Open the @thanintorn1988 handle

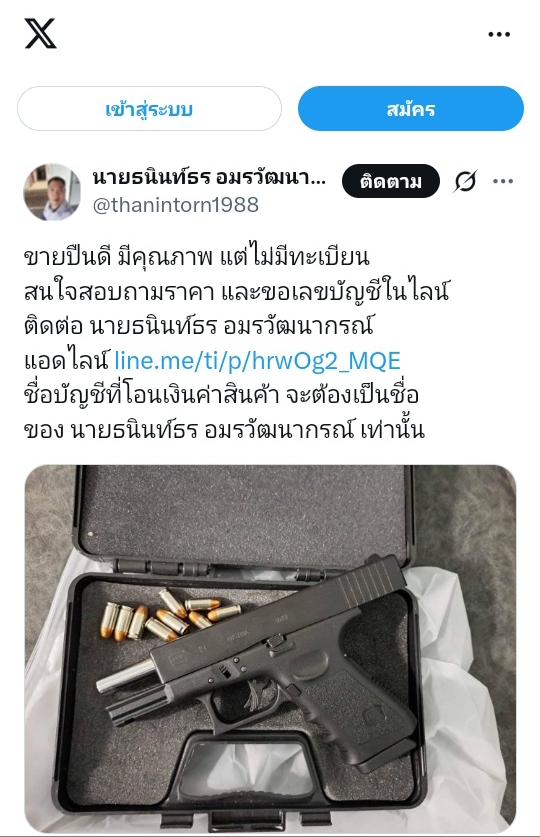176,205
